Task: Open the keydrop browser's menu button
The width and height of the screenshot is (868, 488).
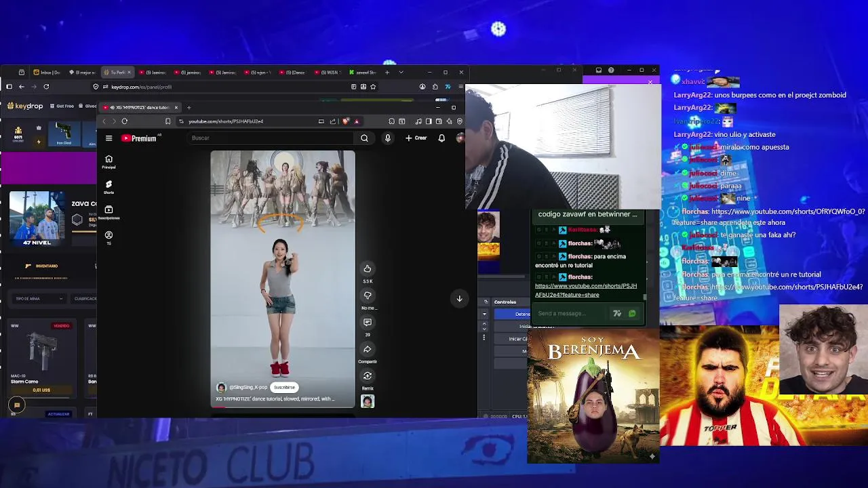Action: (460, 87)
